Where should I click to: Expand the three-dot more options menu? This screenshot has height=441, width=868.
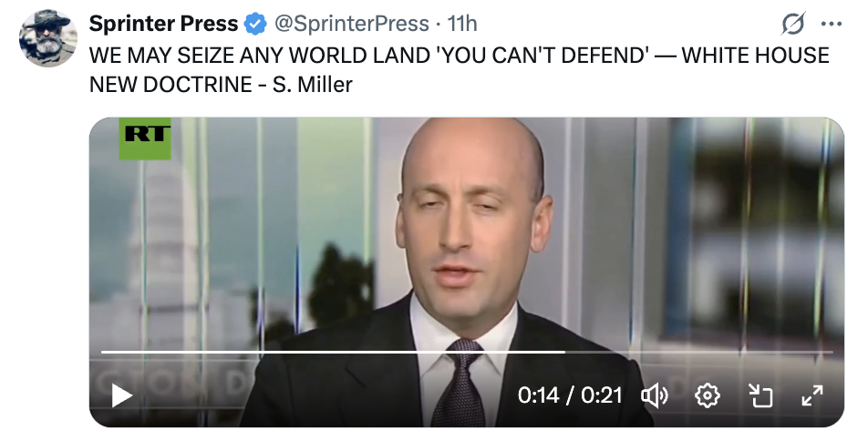click(832, 25)
